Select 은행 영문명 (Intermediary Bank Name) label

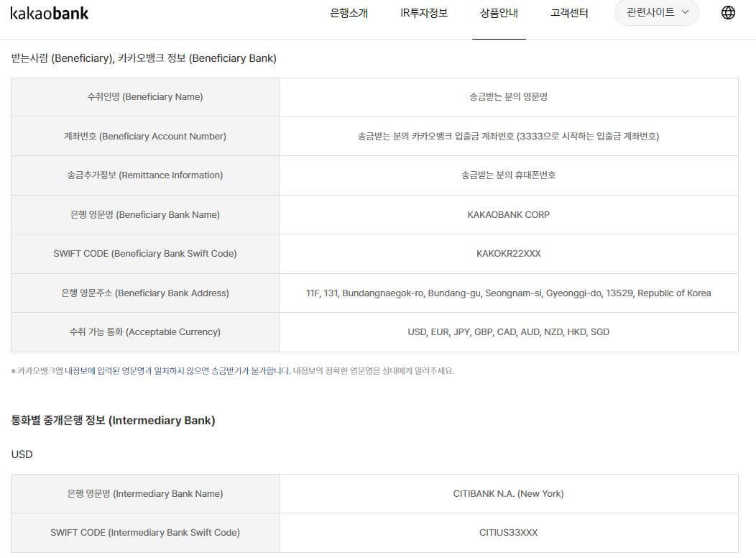tap(145, 494)
